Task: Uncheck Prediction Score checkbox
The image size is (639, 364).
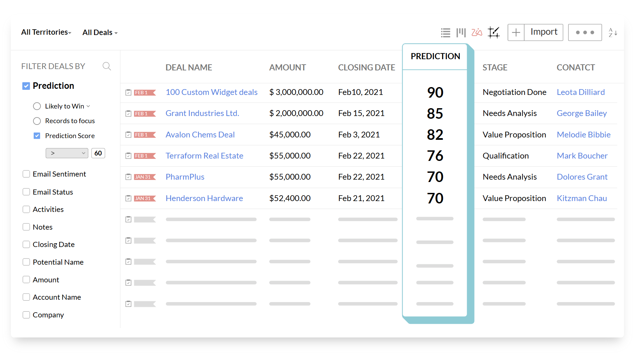Action: point(37,136)
